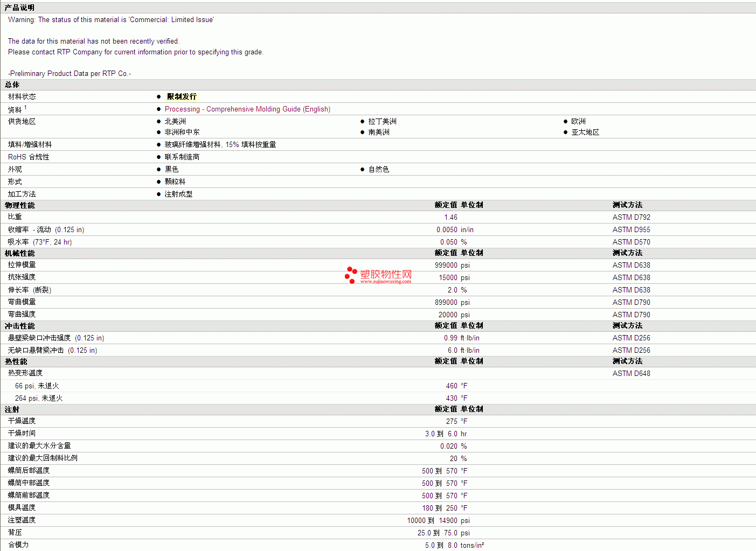The height and width of the screenshot is (551, 756).
Task: Click the 264 psi, 未退火 row label
Action: (39, 398)
